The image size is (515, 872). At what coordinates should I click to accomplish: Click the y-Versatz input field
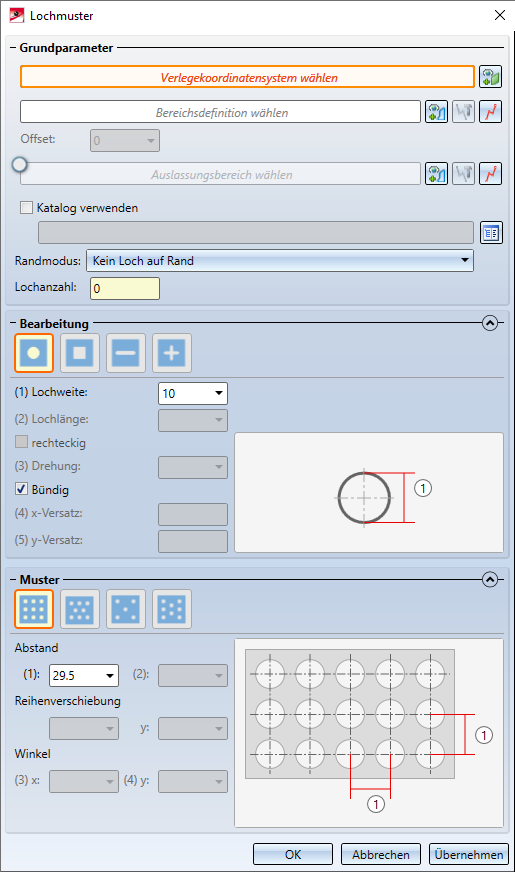pos(192,541)
